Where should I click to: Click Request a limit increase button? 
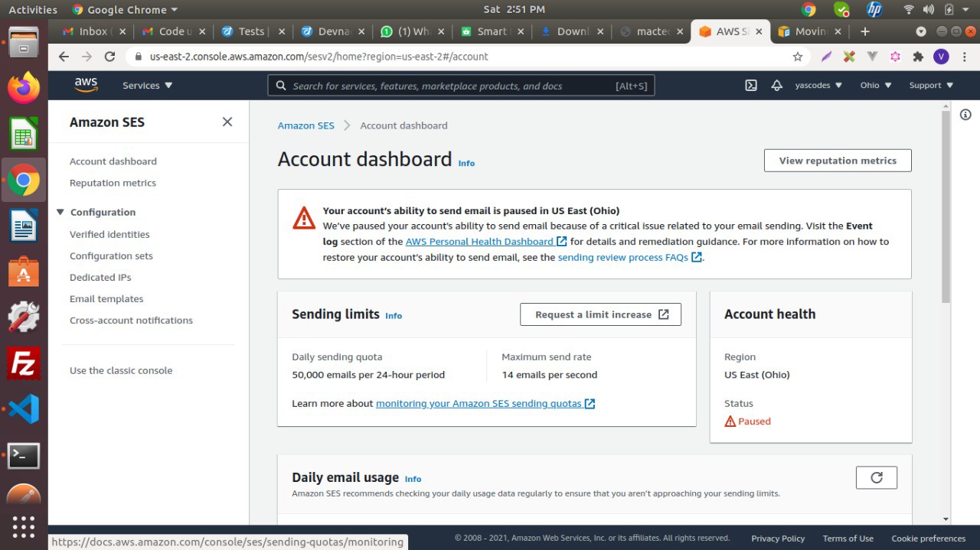pos(600,314)
